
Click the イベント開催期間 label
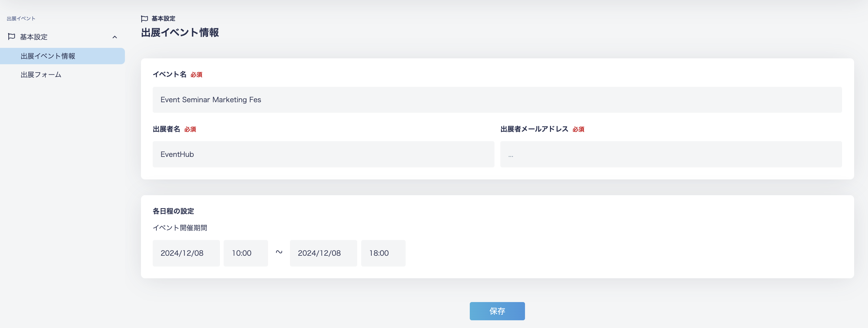[180, 228]
